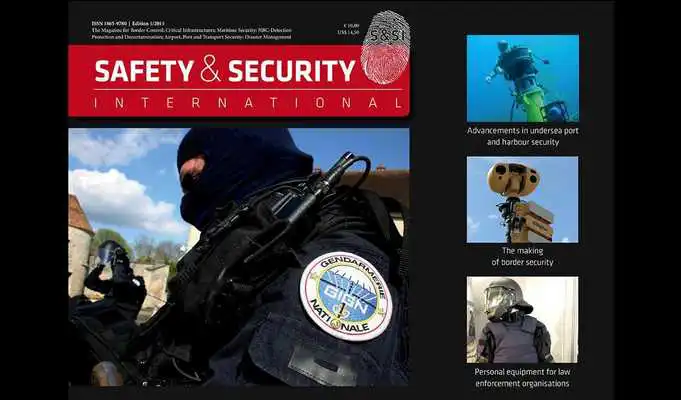Image resolution: width=681 pixels, height=400 pixels.
Task: Click the magazine description text under the ISSN line
Action: click(x=192, y=34)
